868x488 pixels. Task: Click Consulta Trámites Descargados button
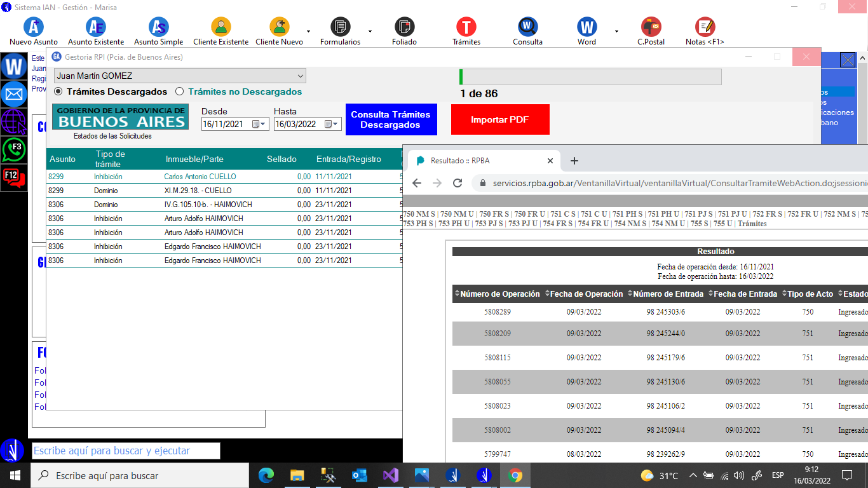point(391,119)
